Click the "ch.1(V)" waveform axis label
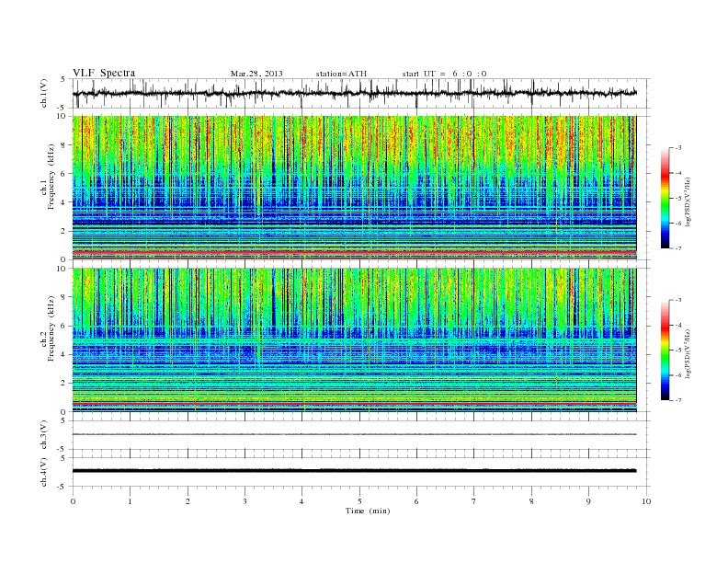Image resolution: width=728 pixels, height=563 pixels. 44,93
